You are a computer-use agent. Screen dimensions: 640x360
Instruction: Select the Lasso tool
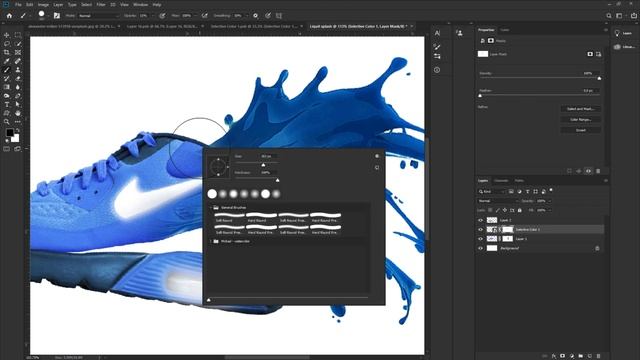[x=7, y=44]
